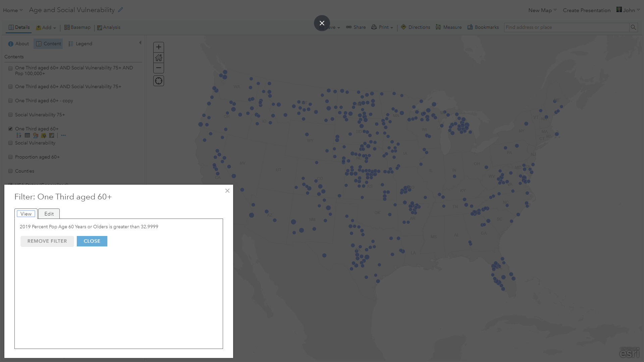Turn on the Counties layer

[10, 171]
